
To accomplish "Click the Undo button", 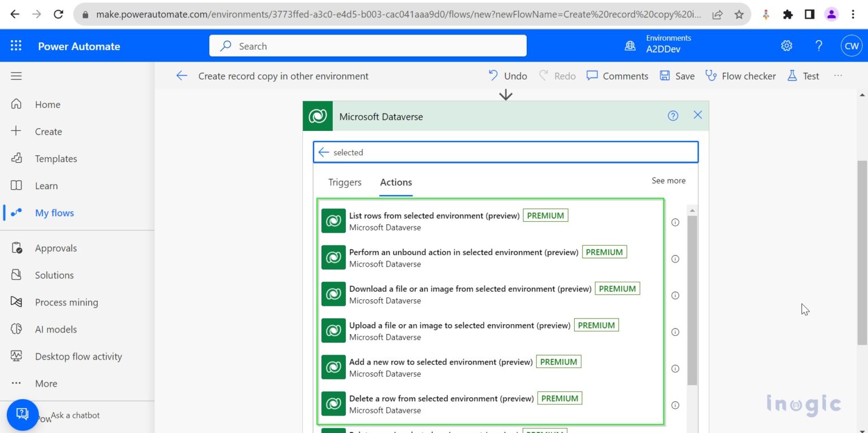I will (507, 76).
